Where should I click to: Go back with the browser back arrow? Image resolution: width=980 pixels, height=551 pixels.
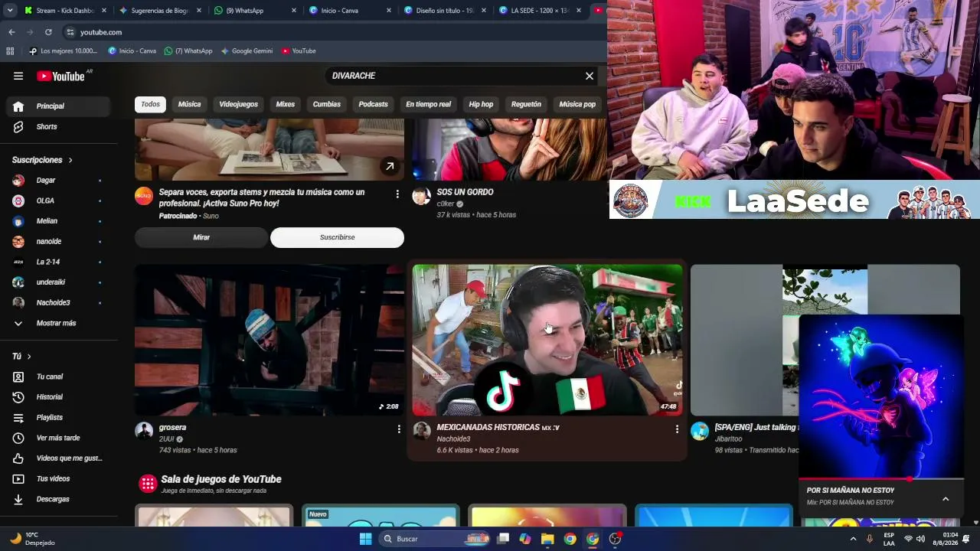pos(11,32)
